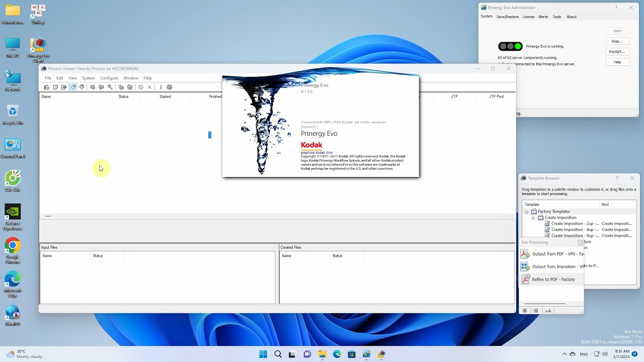Click the minus button at Evo Processing palette bottom
The width and height of the screenshot is (644, 362).
(x=536, y=311)
